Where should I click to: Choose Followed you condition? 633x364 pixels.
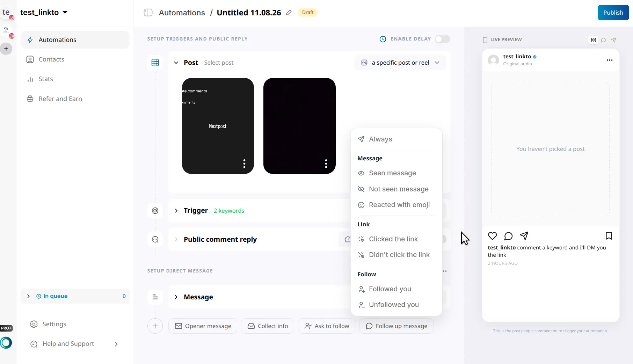396,289
